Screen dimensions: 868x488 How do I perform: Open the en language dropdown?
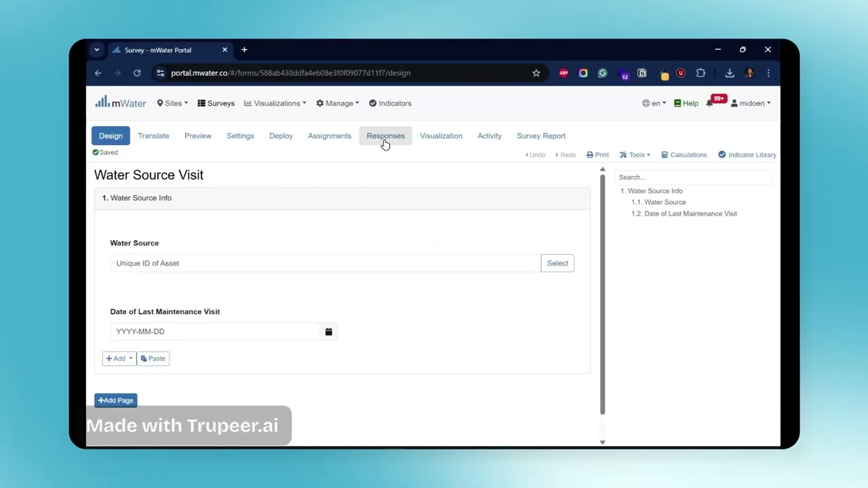click(654, 103)
